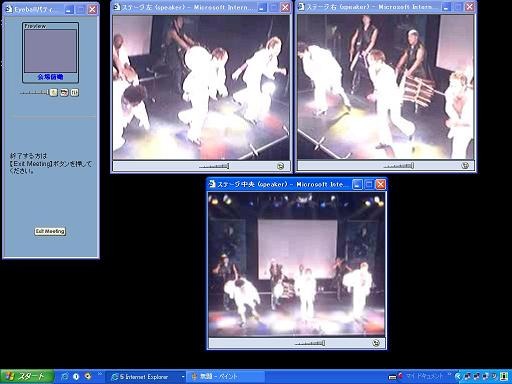This screenshot has width=512, height=384.
Task: Click the round icon in ステージ左 status bar
Action: [x=281, y=166]
